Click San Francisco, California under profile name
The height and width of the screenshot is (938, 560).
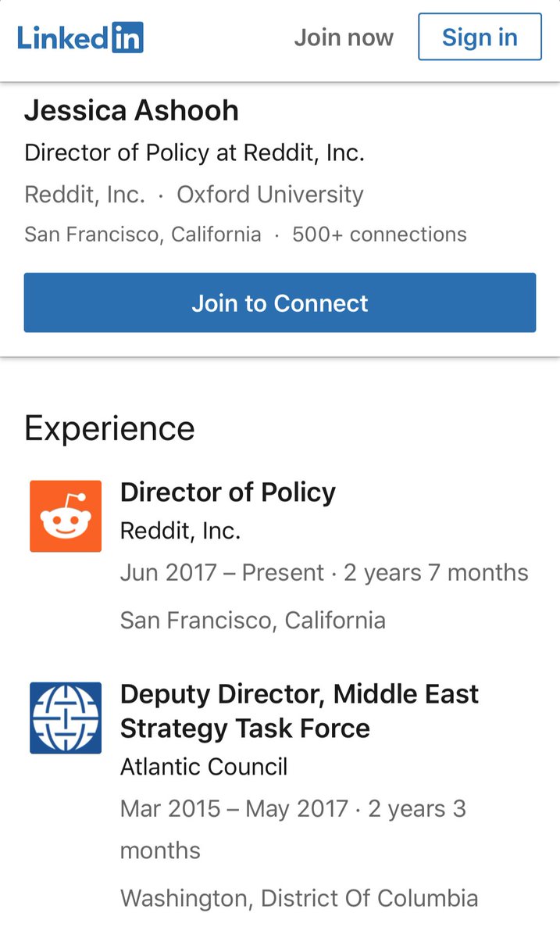143,234
